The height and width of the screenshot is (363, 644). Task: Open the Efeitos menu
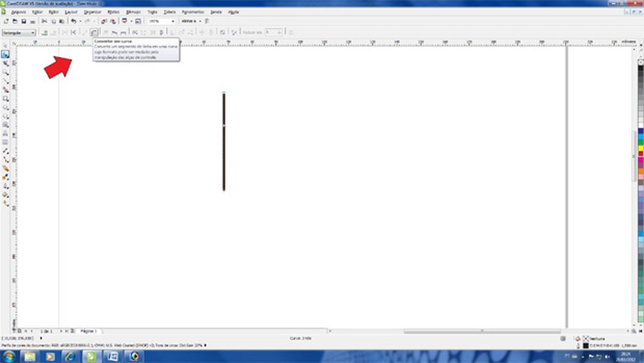[114, 12]
